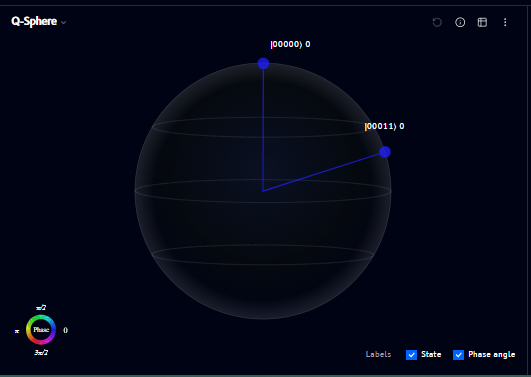Viewport: 531px width, 377px height.
Task: Click the |00011⟩ 0 label text
Action: [x=384, y=126]
